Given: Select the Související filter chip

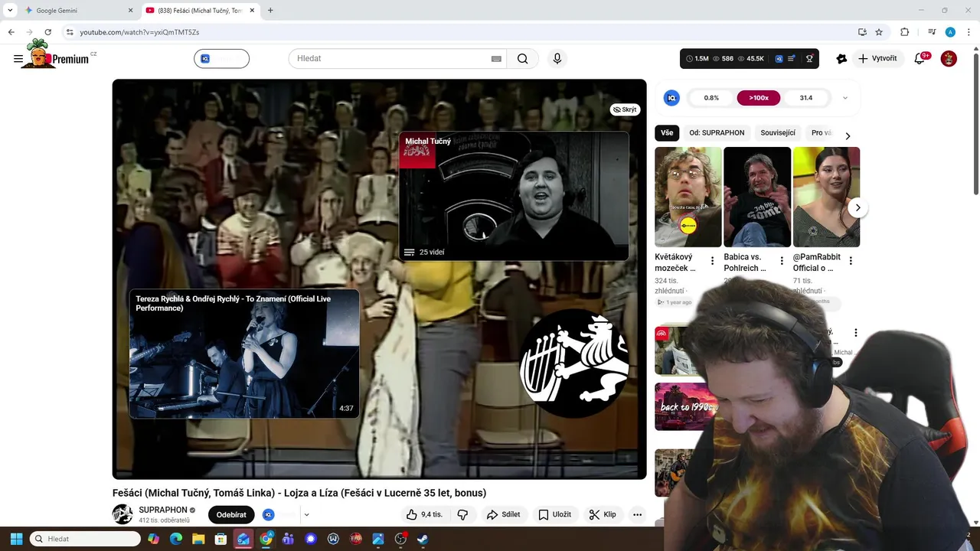Looking at the screenshot, I should [x=778, y=133].
